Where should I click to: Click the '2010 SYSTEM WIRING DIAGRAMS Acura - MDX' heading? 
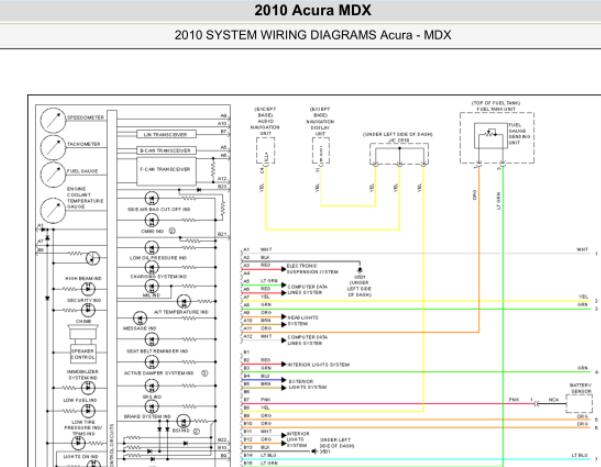(313, 35)
